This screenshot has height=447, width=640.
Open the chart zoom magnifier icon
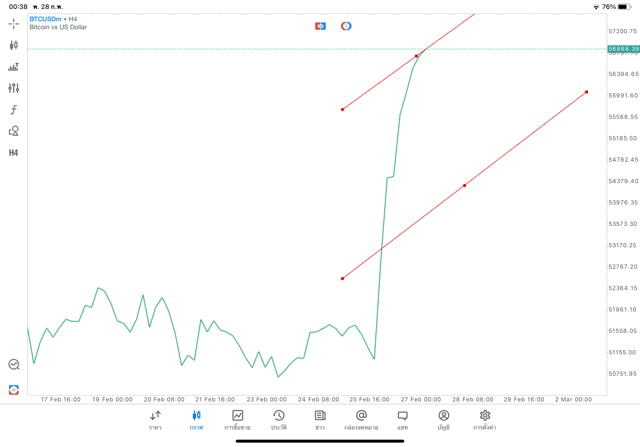[x=14, y=365]
